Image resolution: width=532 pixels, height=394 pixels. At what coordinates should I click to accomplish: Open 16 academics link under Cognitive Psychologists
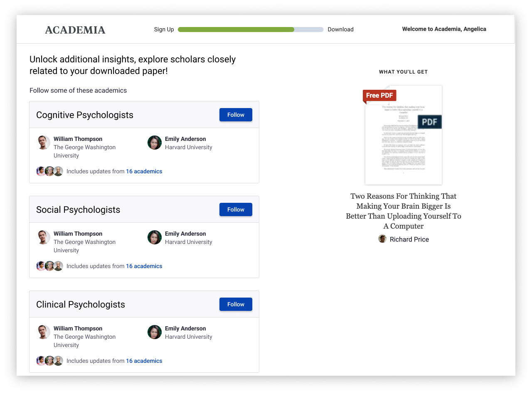pos(144,171)
